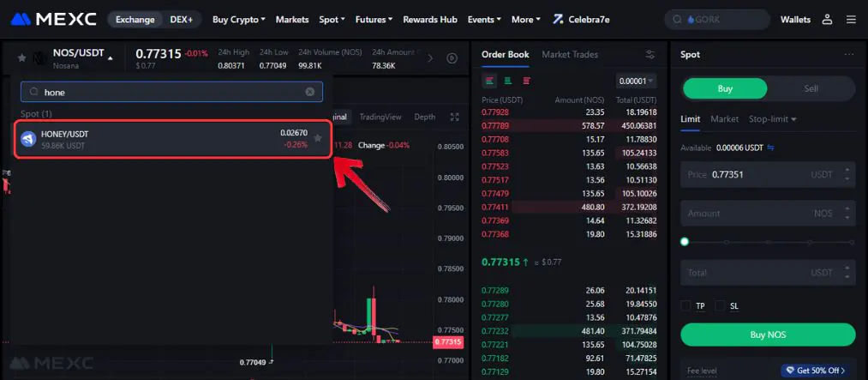The width and height of the screenshot is (868, 380).
Task: Enable the SL checkbox
Action: pos(721,305)
